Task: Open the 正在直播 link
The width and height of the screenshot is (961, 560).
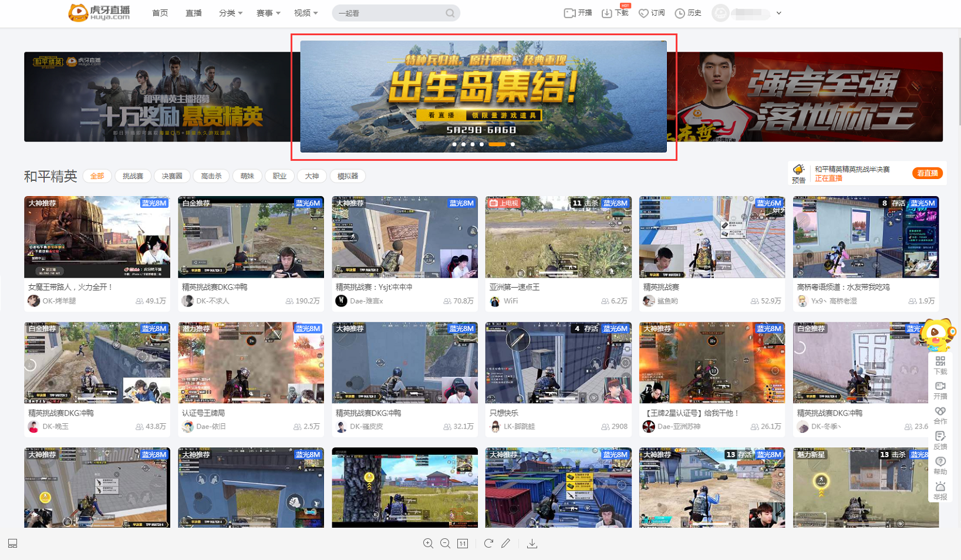Action: tap(828, 178)
